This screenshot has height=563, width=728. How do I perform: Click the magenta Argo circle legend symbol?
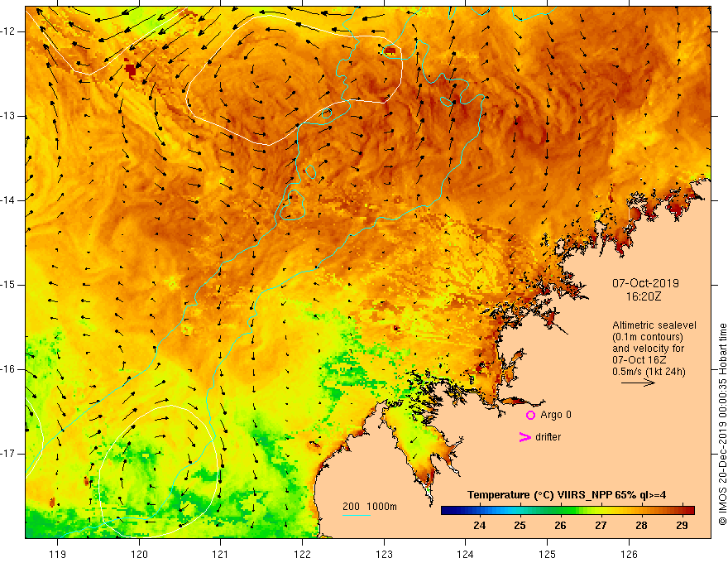(530, 415)
